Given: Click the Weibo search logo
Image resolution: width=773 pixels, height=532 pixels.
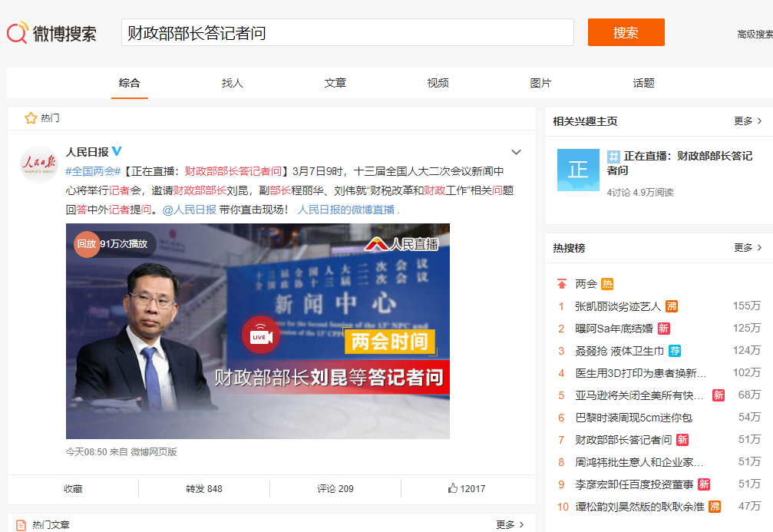Looking at the screenshot, I should click(x=52, y=33).
